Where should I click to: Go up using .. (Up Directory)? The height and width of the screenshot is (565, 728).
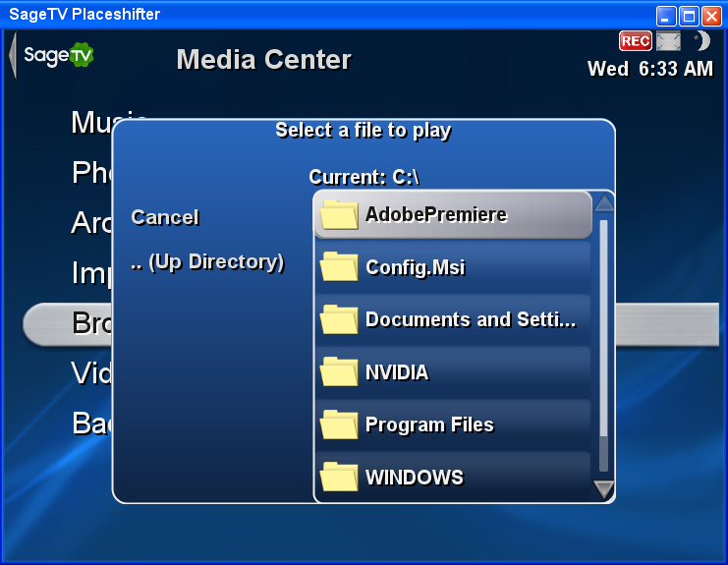[207, 262]
